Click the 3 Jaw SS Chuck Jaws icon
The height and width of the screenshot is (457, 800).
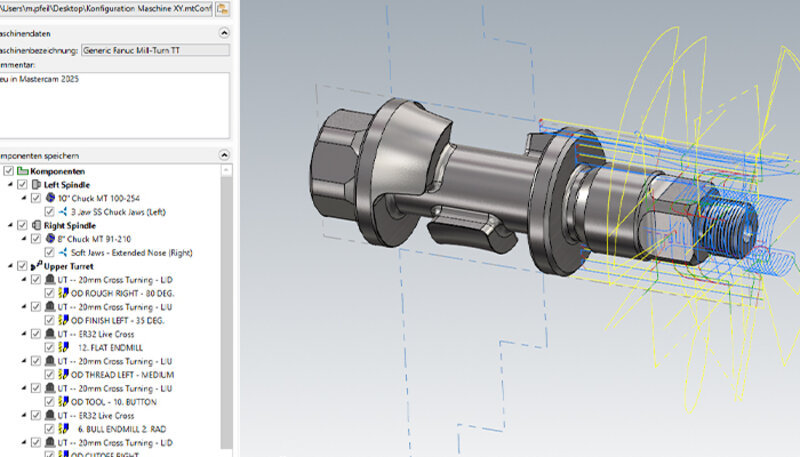(x=63, y=212)
